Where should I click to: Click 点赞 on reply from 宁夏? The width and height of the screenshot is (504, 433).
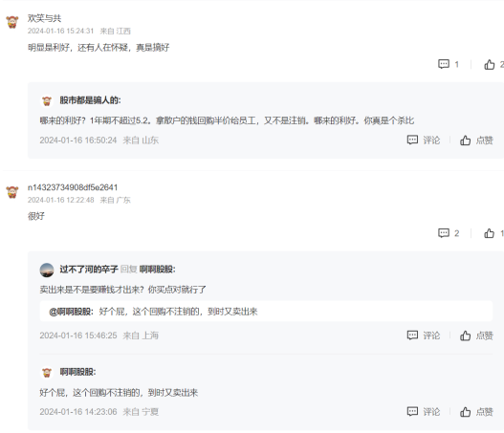[476, 412]
